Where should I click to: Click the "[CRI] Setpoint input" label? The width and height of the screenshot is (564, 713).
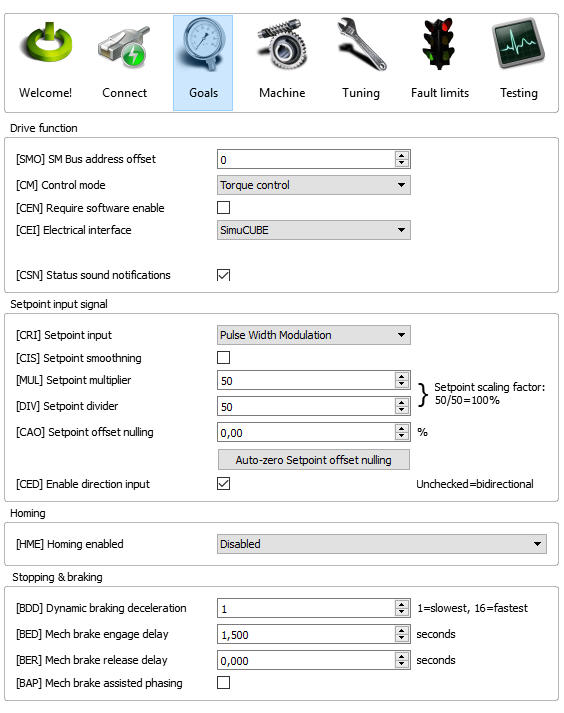64,335
